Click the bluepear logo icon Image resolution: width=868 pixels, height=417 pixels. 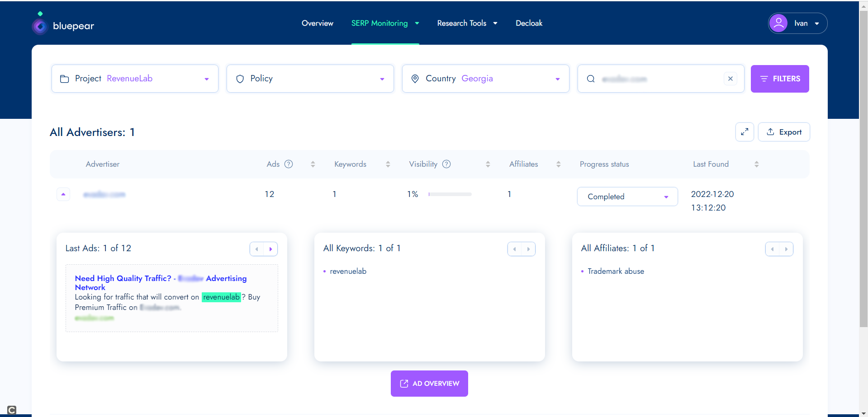tap(40, 26)
